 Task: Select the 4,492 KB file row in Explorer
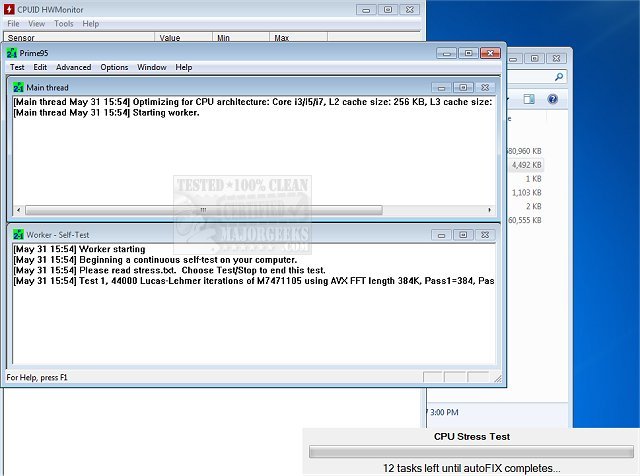526,165
